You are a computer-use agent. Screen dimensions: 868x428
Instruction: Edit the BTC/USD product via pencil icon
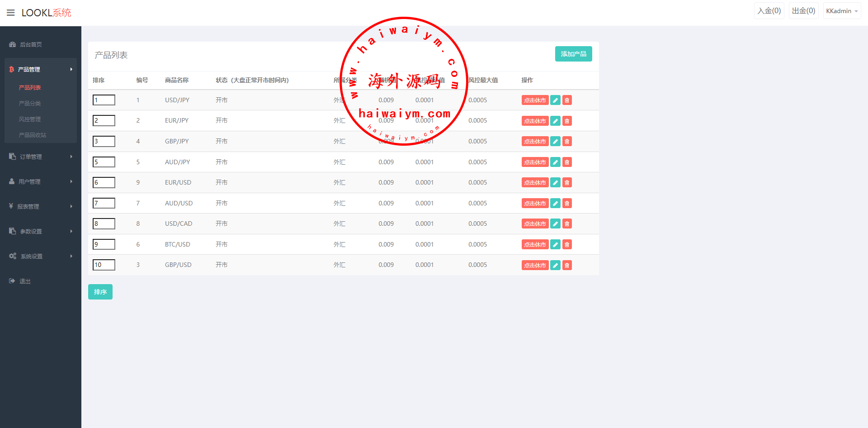[555, 245]
